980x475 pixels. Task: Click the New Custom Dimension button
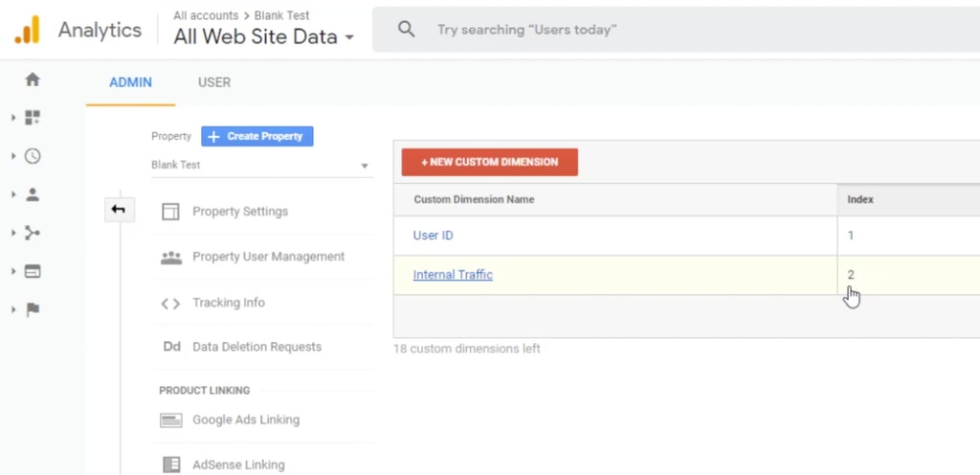click(489, 162)
